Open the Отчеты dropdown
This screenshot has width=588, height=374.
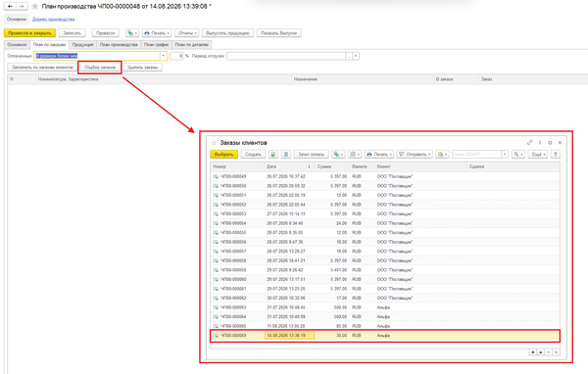point(186,33)
